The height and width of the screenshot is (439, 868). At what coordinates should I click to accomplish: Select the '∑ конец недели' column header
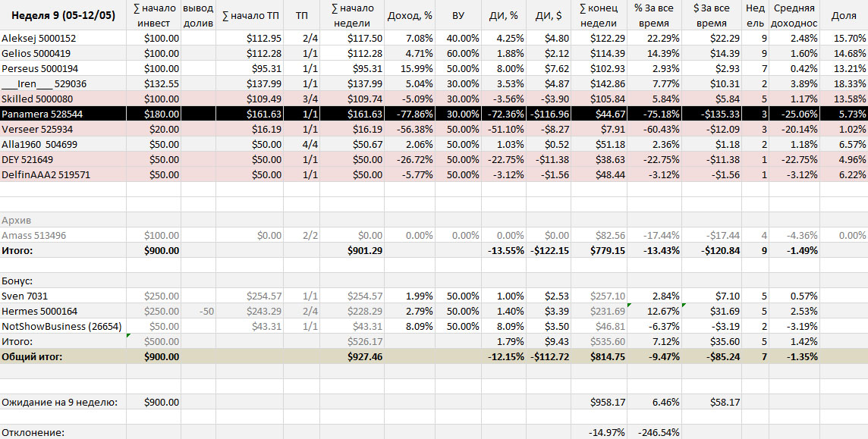[x=599, y=15]
